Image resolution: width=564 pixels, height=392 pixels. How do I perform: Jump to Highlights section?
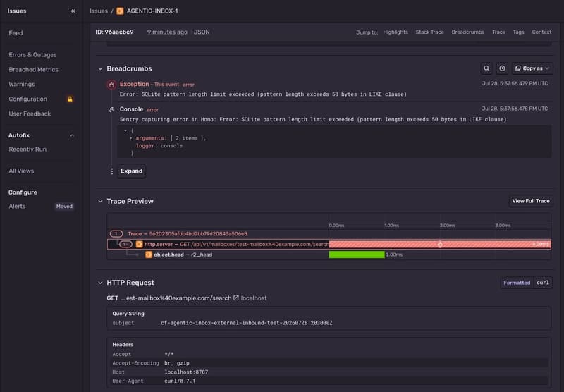coord(396,32)
